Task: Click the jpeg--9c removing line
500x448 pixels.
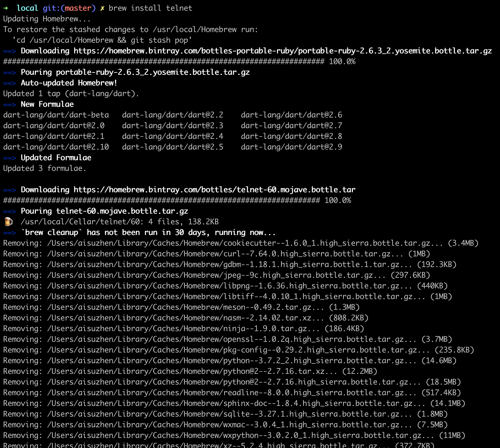Action: [217, 275]
